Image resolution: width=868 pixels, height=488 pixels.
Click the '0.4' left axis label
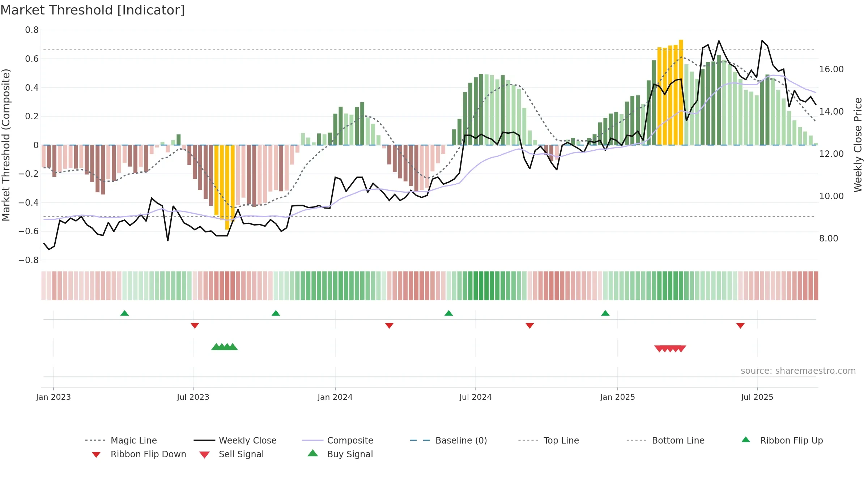(x=32, y=87)
